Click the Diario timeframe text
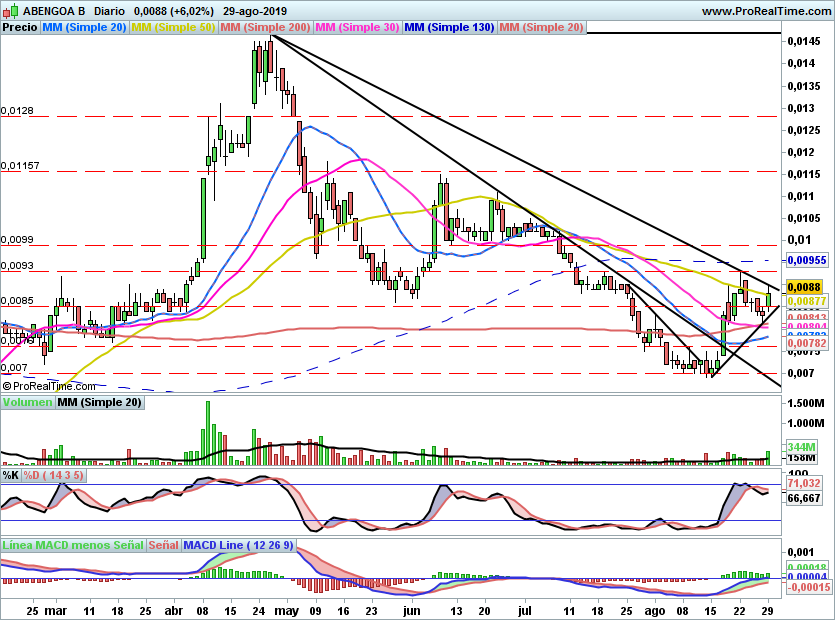 coord(109,11)
